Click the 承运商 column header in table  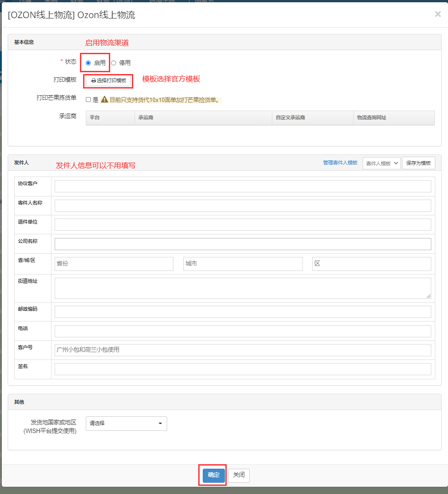203,117
